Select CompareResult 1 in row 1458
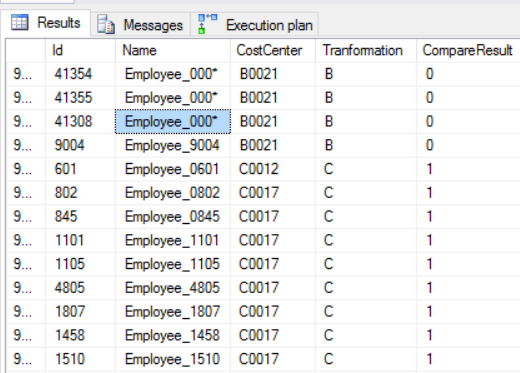The height and width of the screenshot is (373, 520). pos(468,335)
